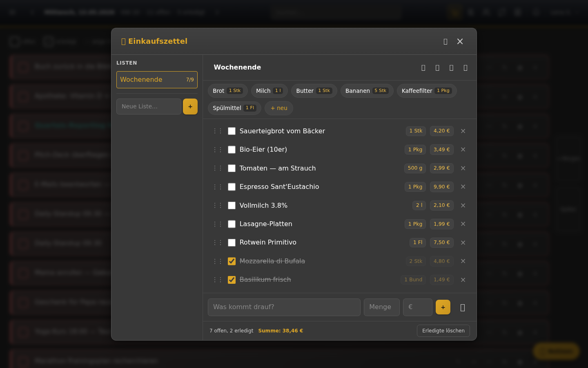This screenshot has width=588, height=368.
Task: Focus the Menge input field
Action: 382,307
